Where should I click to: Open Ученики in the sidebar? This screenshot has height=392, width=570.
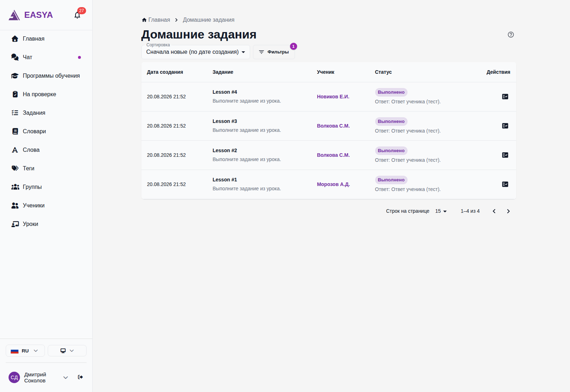click(46, 206)
